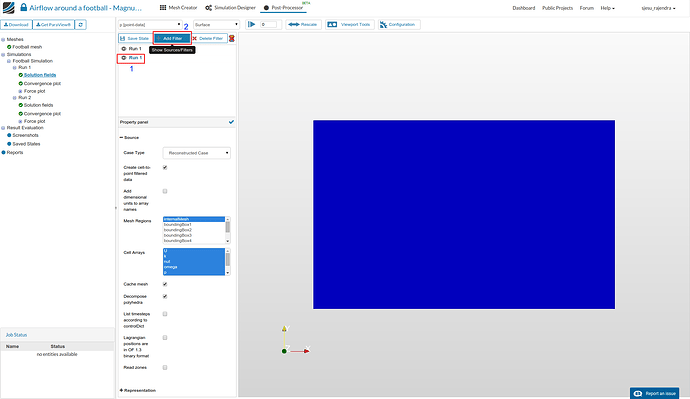The height and width of the screenshot is (399, 690).
Task: Click the Run 2 Force plot icon
Action: click(20, 121)
